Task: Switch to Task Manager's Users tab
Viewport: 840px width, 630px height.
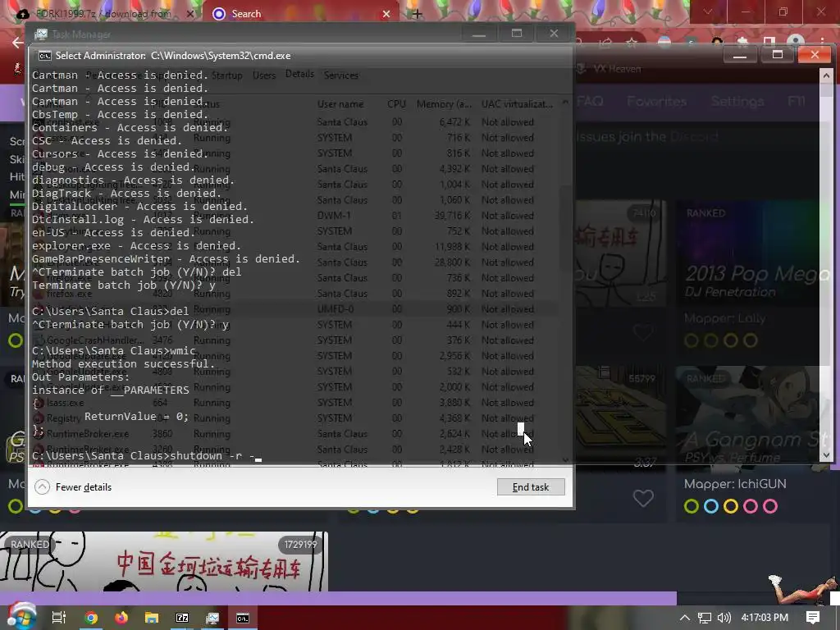Action: point(264,75)
